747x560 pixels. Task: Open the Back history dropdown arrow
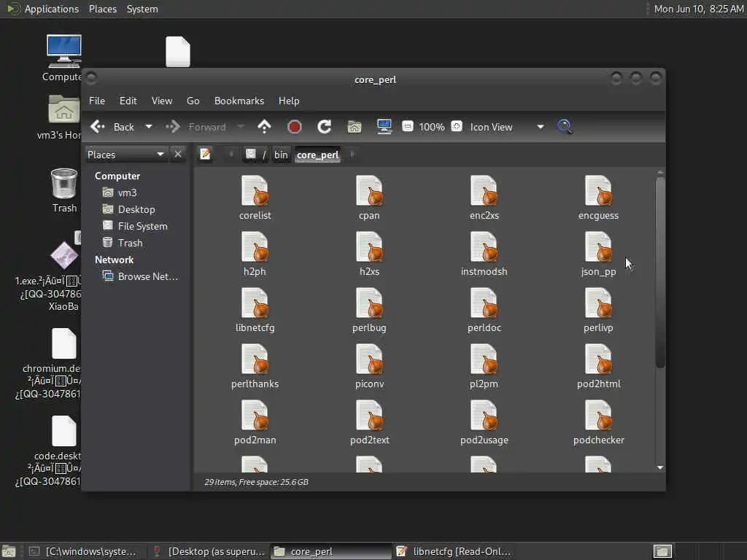click(149, 127)
